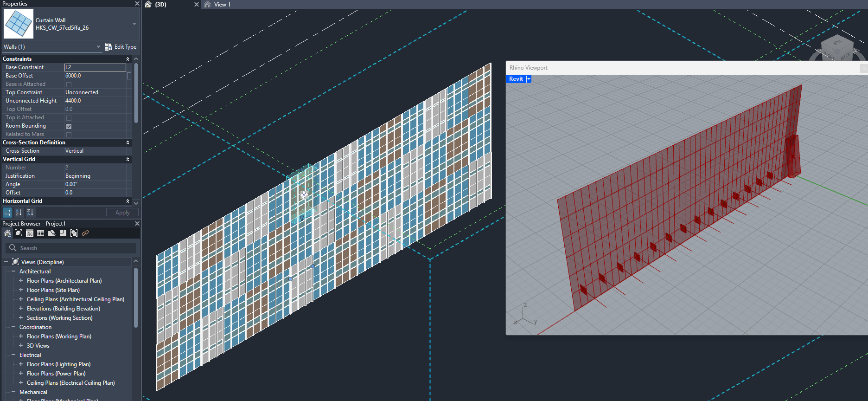The height and width of the screenshot is (401, 868).
Task: Open the curtain wall type selector dropdown
Action: click(134, 24)
